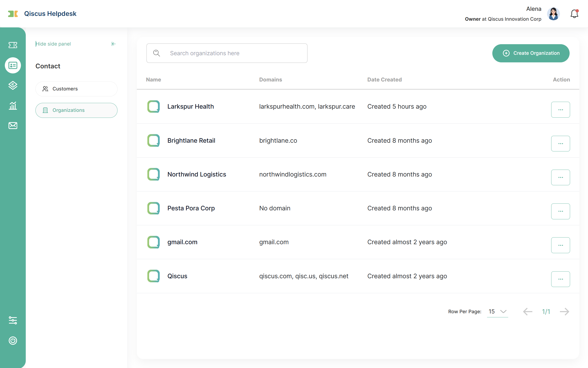
Task: Focus the Search organizations field
Action: [227, 53]
